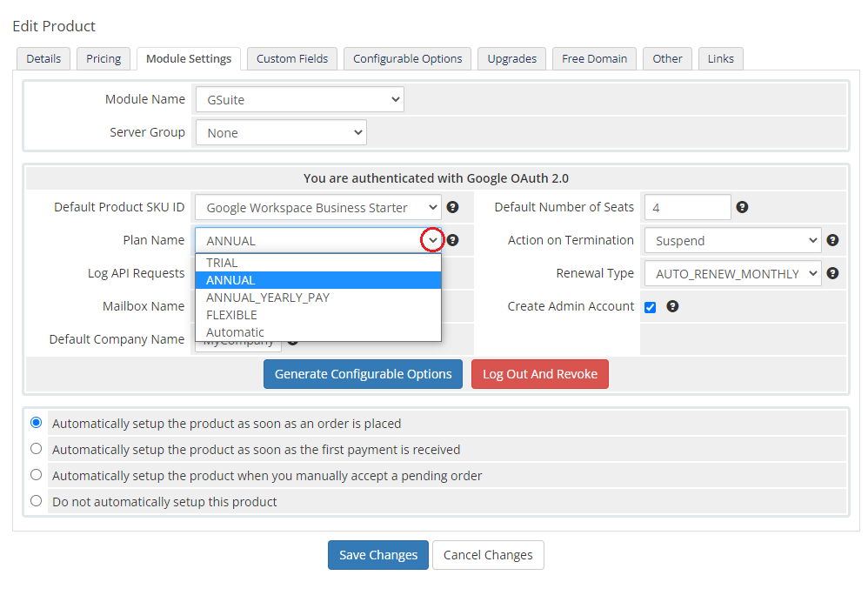Click help icon next to Renewal Type
Image resolution: width=868 pixels, height=602 pixels.
point(832,273)
